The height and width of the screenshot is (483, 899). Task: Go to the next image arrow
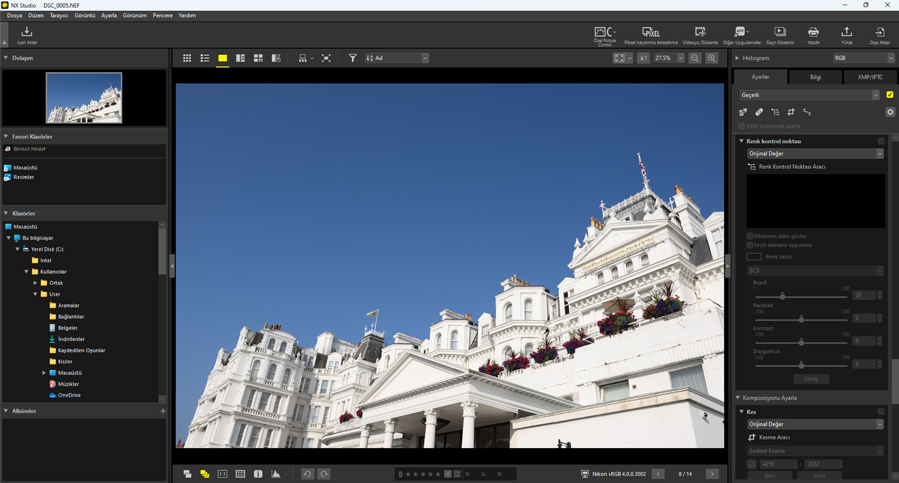click(x=712, y=474)
